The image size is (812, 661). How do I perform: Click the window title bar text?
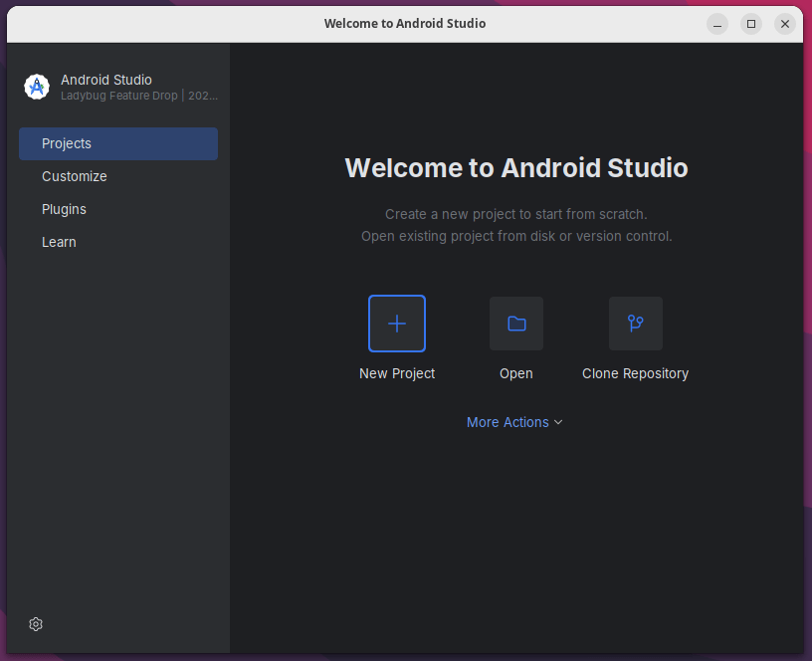click(x=405, y=23)
